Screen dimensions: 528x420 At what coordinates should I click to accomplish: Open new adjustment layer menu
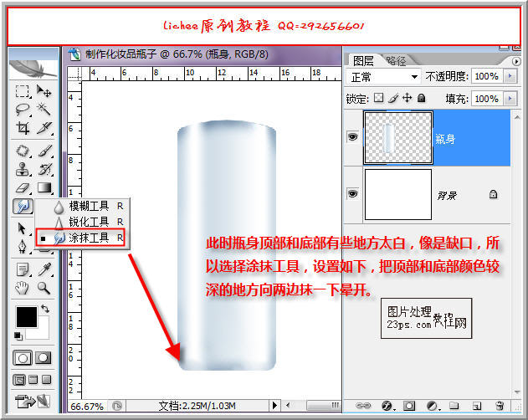[433, 406]
